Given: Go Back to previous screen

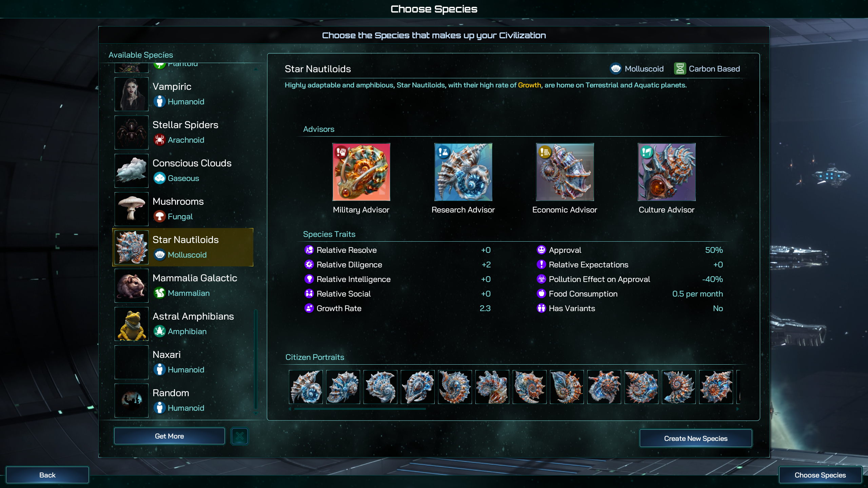Looking at the screenshot, I should pos(47,475).
